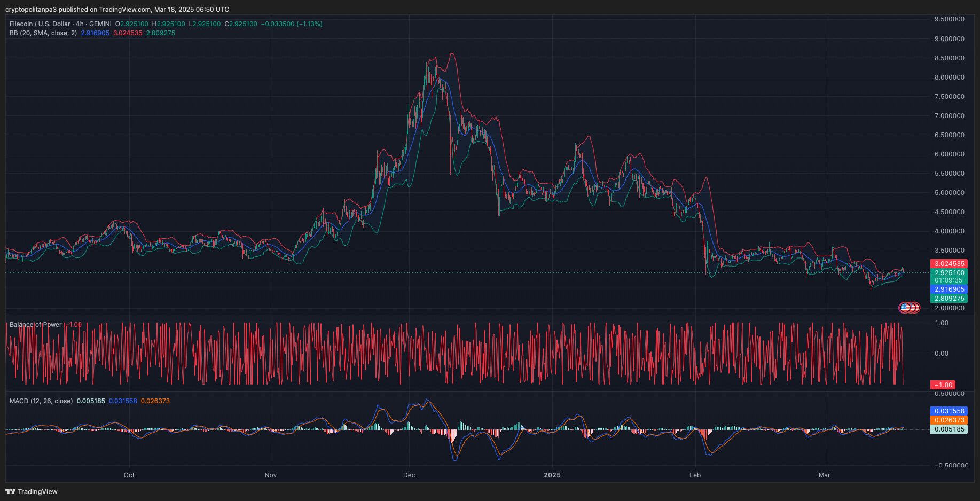Click the 9.000000 price scale label

click(x=949, y=39)
